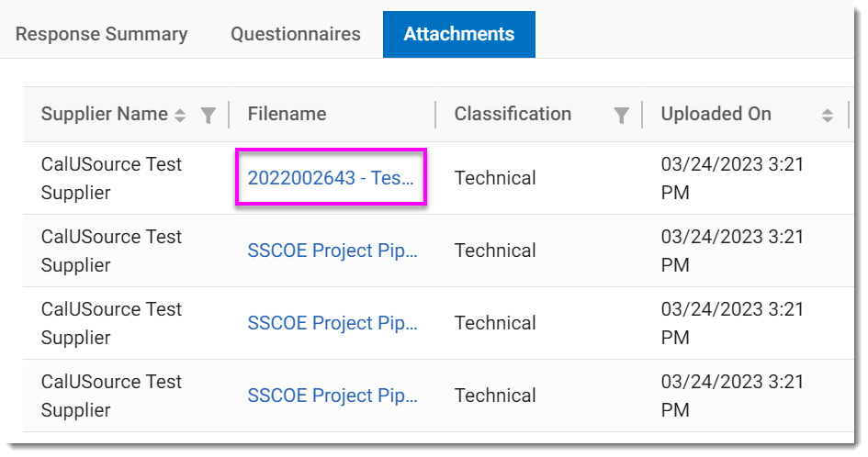The image size is (868, 457).
Task: Open the Supplier Name filter icon
Action: 209,115
